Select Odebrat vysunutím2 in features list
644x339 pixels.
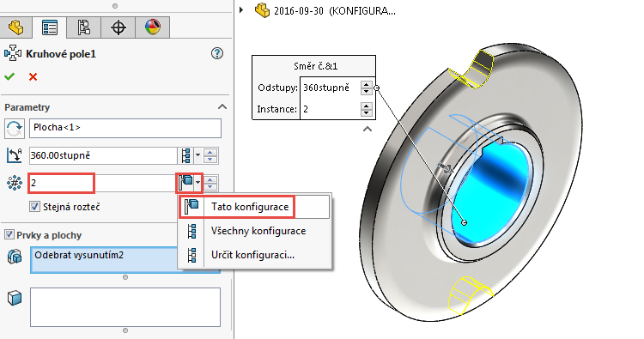coord(79,255)
